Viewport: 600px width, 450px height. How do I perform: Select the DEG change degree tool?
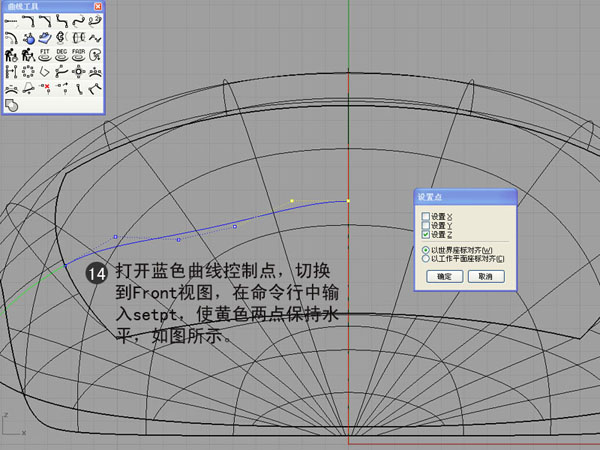click(62, 55)
